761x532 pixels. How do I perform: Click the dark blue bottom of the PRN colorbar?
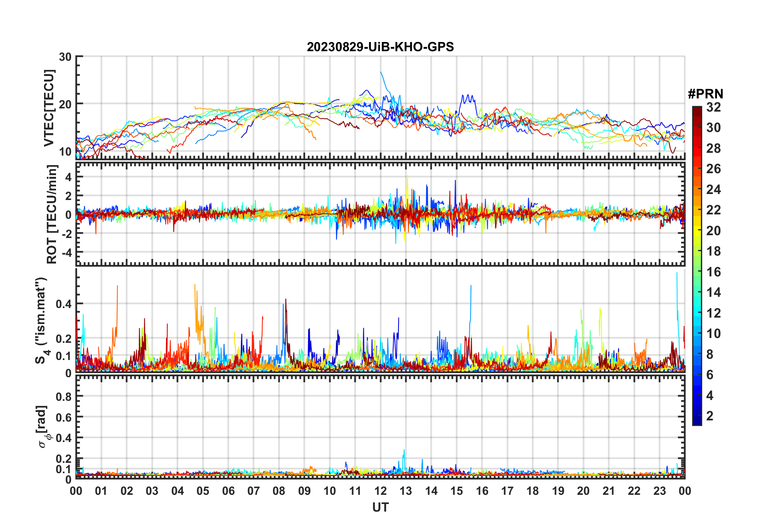point(697,422)
